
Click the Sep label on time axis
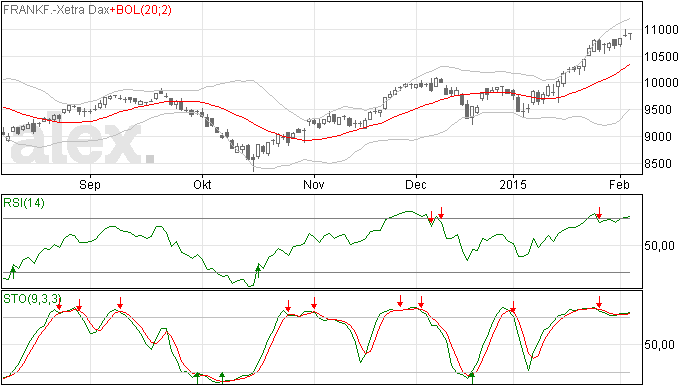click(90, 184)
